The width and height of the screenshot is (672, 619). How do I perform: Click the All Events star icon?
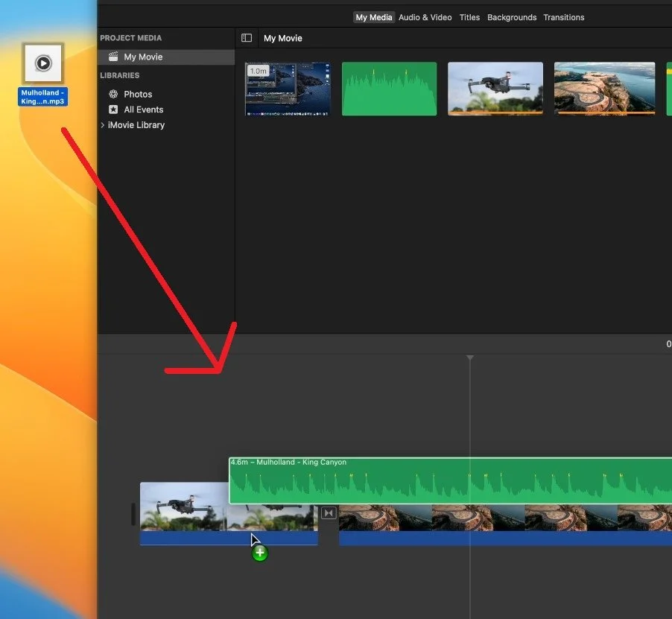pyautogui.click(x=113, y=109)
